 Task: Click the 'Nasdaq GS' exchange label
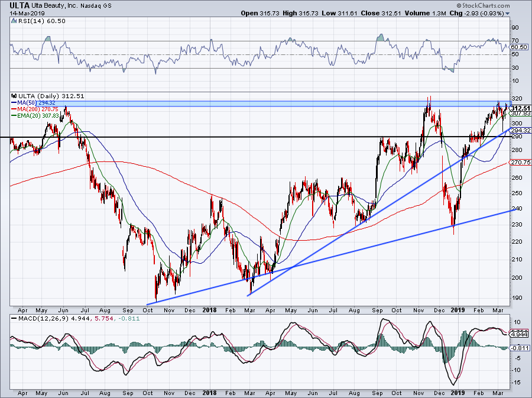pos(96,6)
